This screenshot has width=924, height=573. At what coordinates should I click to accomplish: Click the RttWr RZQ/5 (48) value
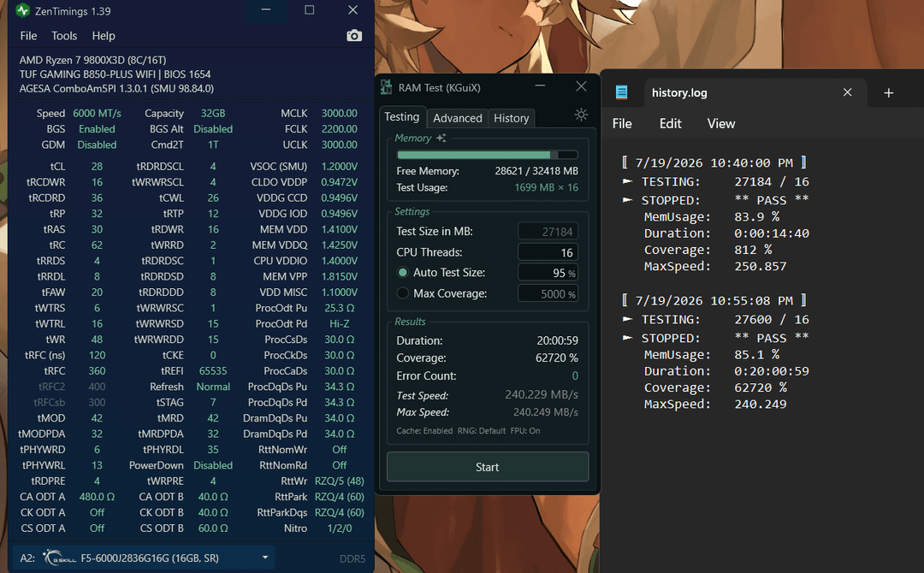(x=339, y=481)
